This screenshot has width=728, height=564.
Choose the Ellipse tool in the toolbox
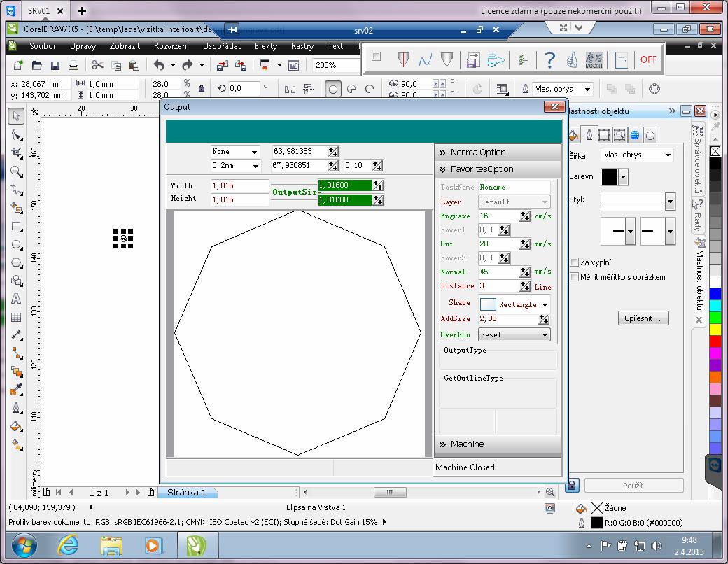(17, 245)
